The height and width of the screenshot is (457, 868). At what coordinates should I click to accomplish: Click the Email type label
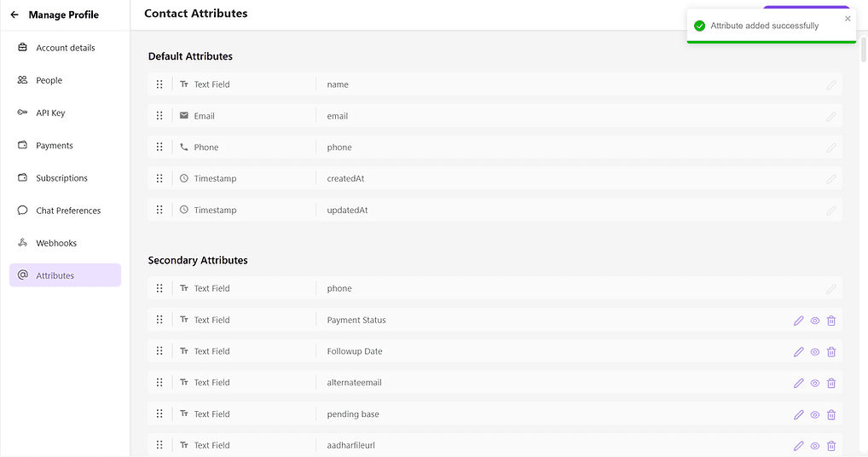click(205, 116)
